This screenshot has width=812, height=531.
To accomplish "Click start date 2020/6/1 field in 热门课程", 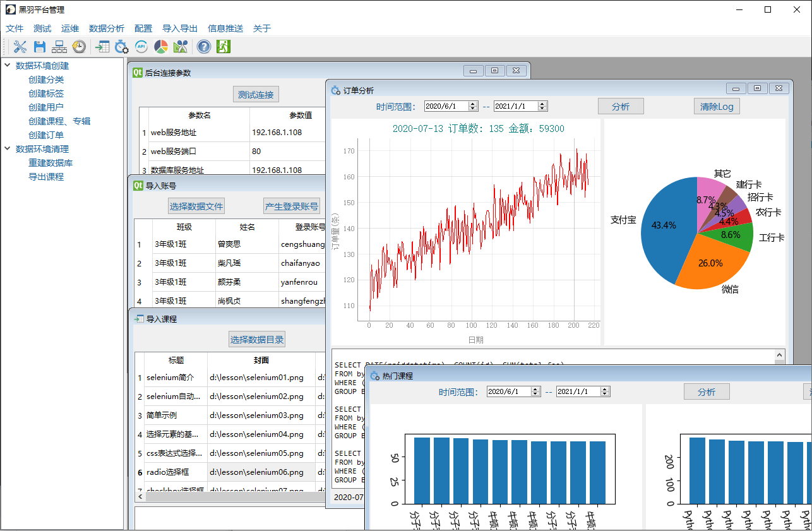I will [509, 391].
